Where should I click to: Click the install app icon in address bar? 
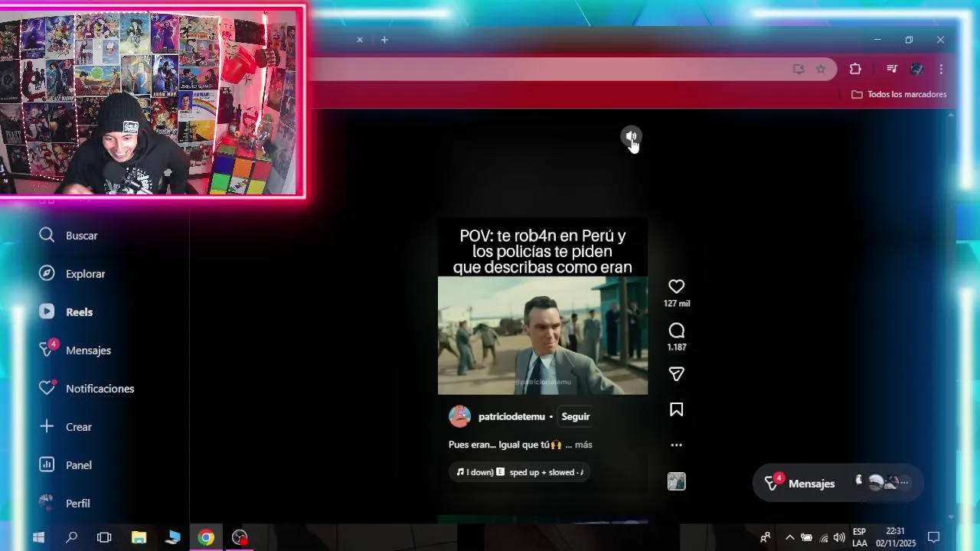coord(799,69)
